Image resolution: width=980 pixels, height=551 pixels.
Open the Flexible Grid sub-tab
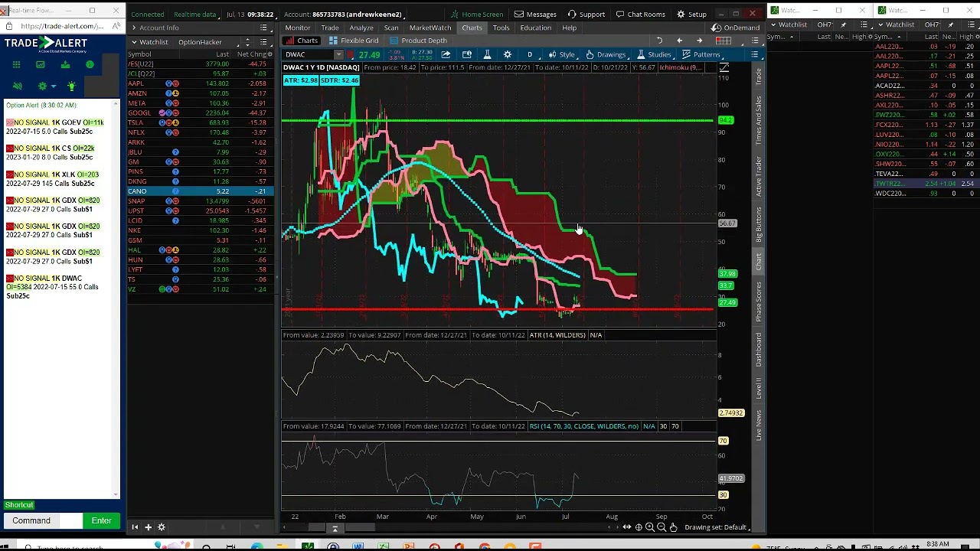point(354,41)
